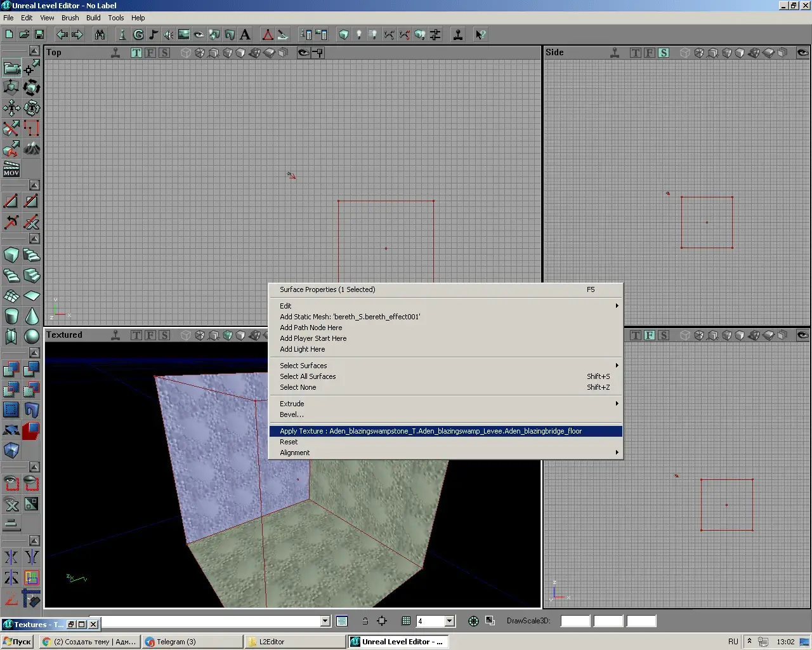Click the Open Map folder icon

click(24, 34)
